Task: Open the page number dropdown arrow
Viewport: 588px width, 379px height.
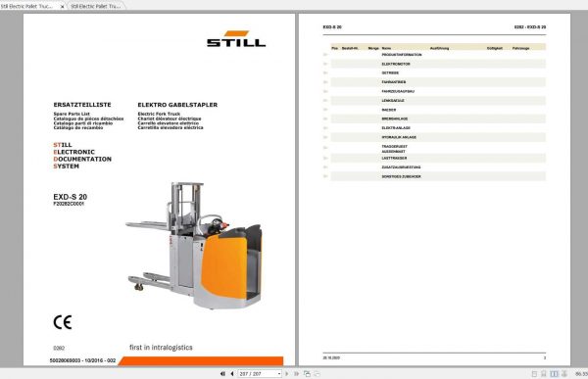Action: 279,374
